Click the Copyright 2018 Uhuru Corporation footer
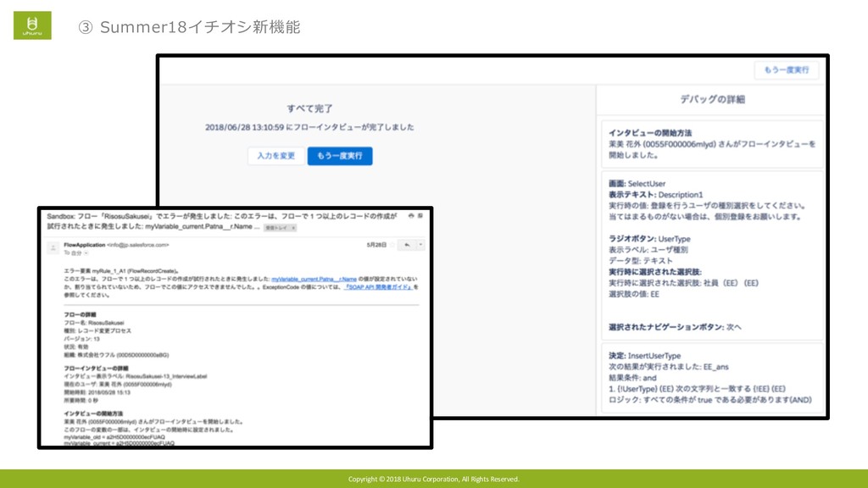The image size is (868, 488). (x=434, y=480)
